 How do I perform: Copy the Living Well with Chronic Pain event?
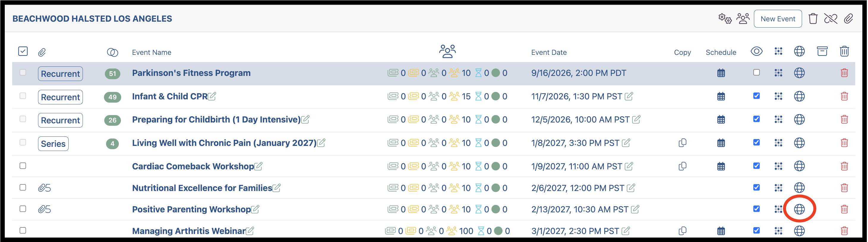tap(682, 143)
